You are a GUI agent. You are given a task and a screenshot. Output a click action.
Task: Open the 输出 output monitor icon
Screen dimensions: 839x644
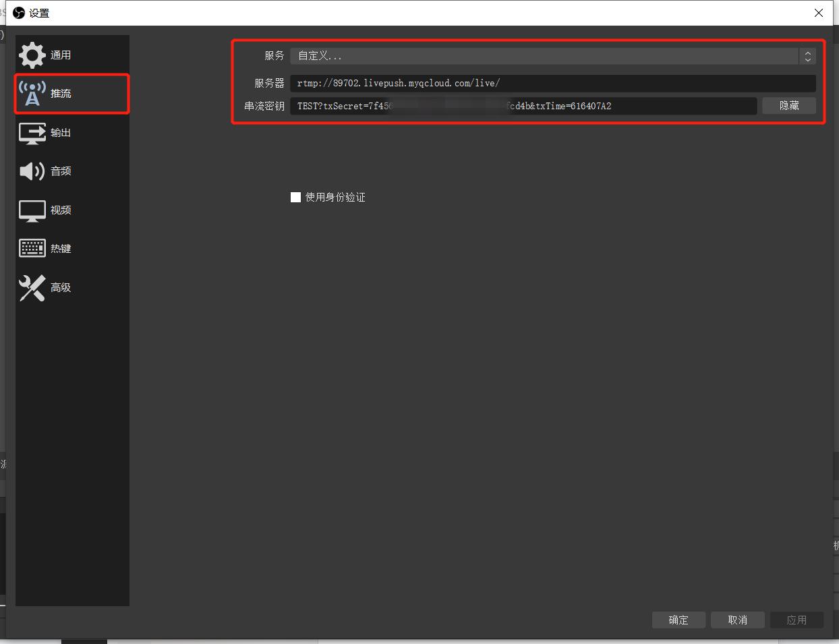click(32, 133)
